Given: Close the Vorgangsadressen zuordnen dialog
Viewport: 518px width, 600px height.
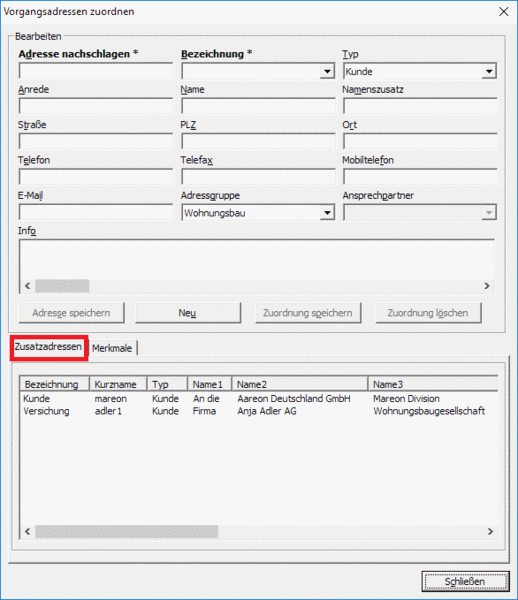Looking at the screenshot, I should pyautogui.click(x=503, y=12).
